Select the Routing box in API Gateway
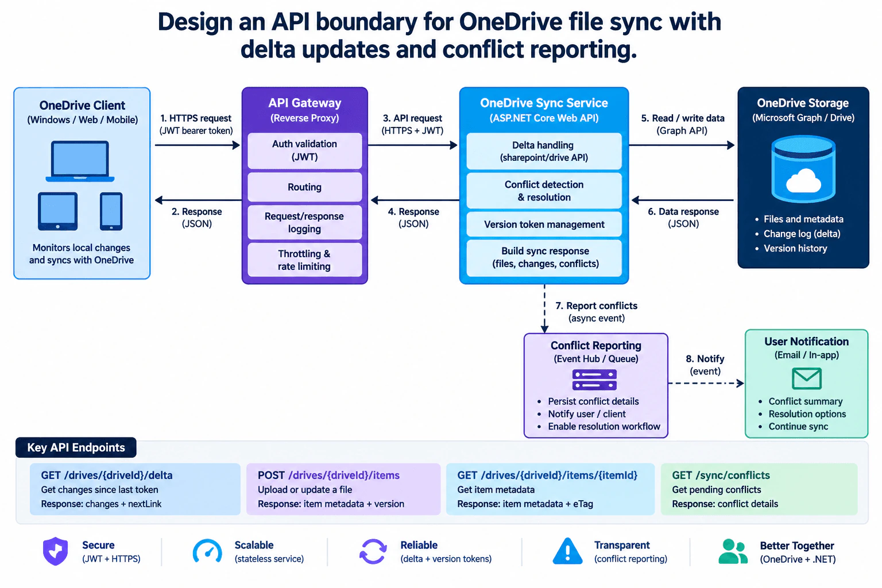The height and width of the screenshot is (588, 882). (305, 187)
